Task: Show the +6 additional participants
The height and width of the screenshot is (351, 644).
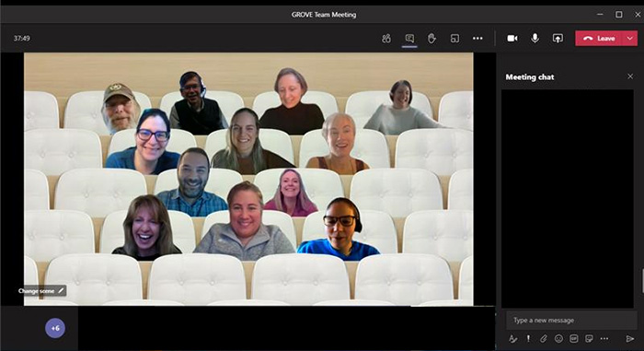Action: (x=55, y=328)
